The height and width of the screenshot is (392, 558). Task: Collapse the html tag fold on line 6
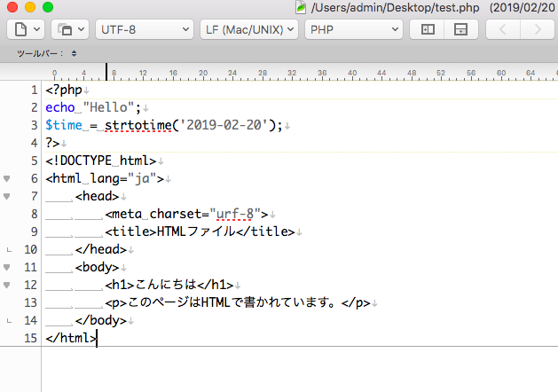7,178
